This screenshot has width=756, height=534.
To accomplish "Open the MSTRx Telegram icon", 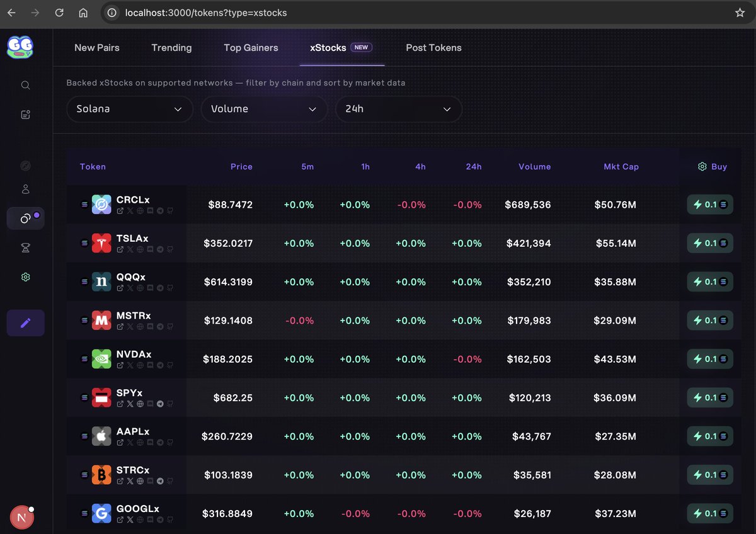I will pos(160,327).
